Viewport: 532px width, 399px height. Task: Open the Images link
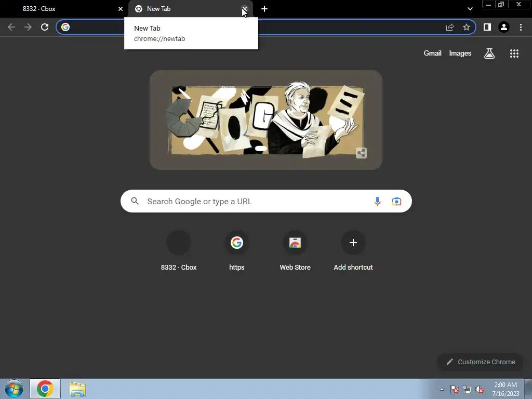[460, 54]
